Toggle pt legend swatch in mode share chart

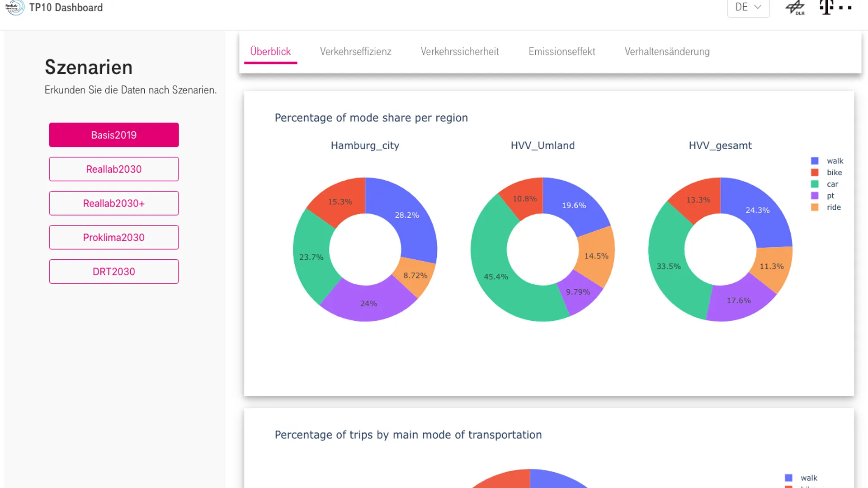click(x=815, y=196)
